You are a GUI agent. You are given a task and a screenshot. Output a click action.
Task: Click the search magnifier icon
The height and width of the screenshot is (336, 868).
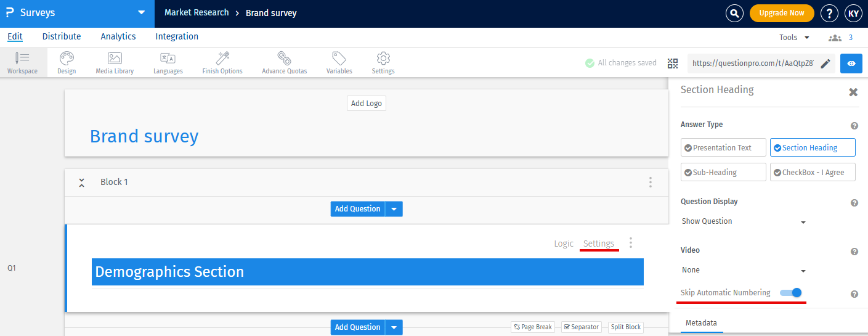(734, 13)
